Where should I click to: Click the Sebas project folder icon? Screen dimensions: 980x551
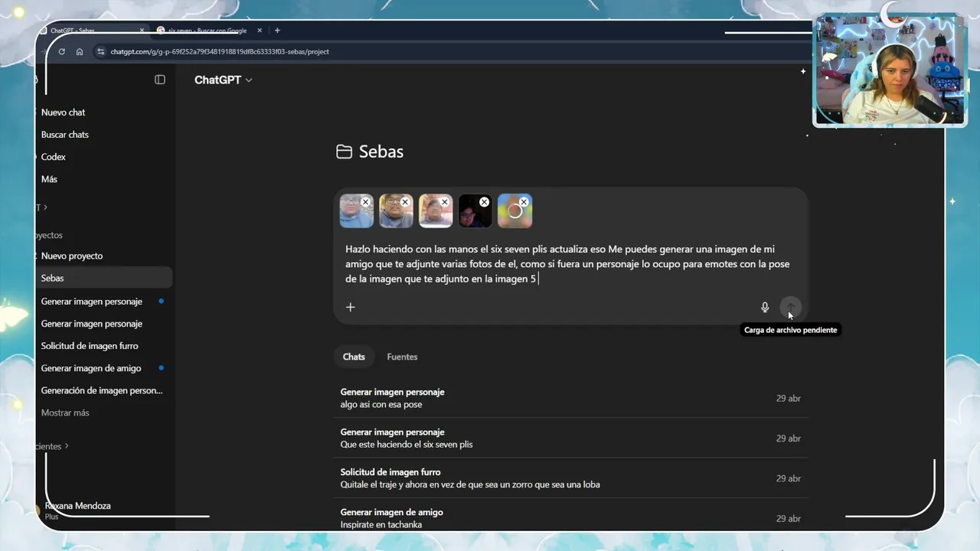344,152
